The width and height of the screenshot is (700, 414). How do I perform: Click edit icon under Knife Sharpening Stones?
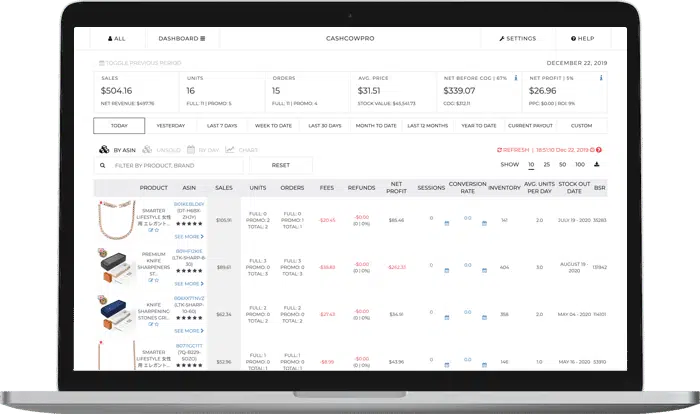click(150, 324)
